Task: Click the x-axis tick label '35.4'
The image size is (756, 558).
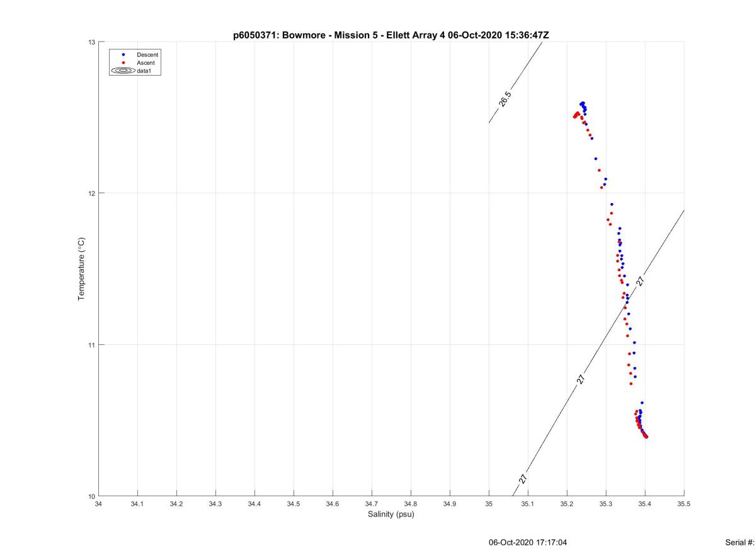Action: (x=645, y=504)
